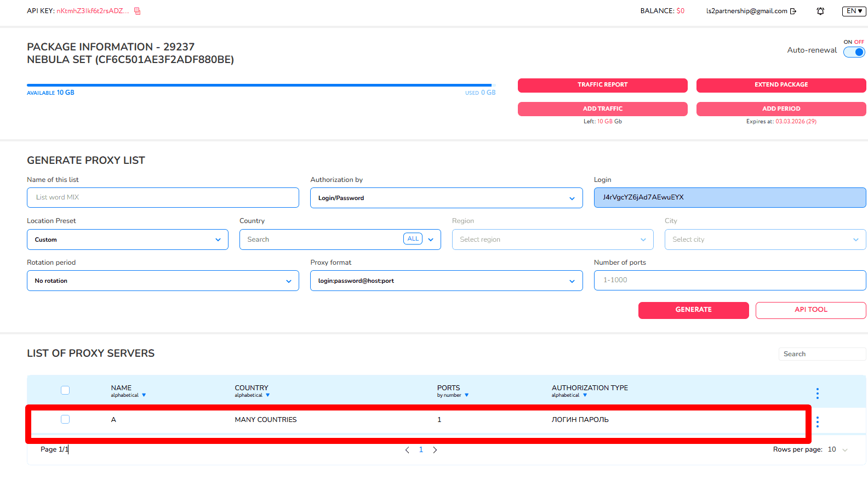Copy the API key with the clipboard icon

[x=138, y=11]
